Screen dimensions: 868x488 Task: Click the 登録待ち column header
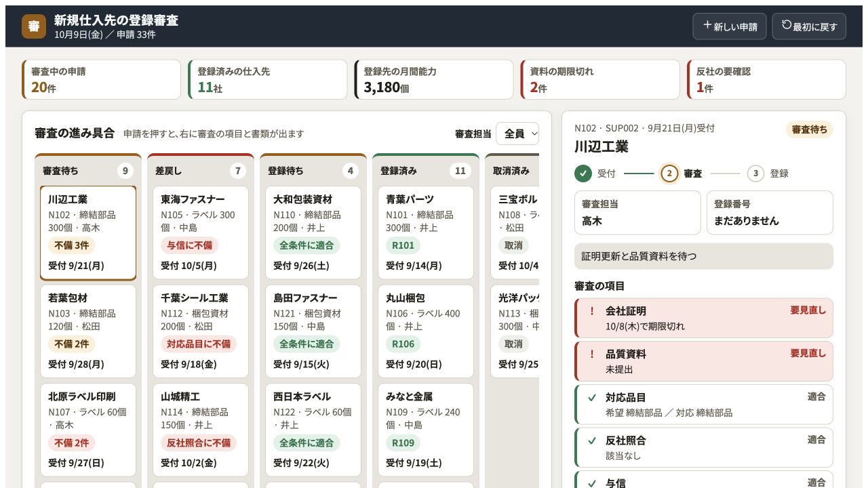click(x=313, y=170)
